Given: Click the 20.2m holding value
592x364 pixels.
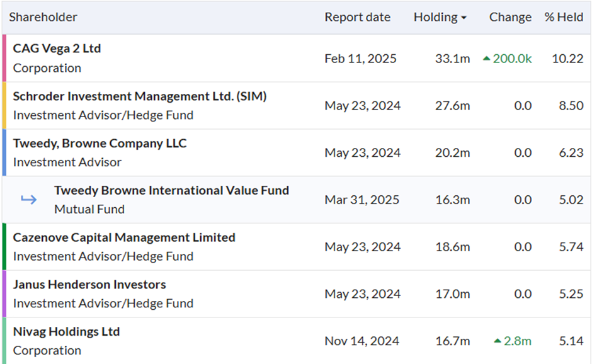Looking at the screenshot, I should point(452,152).
